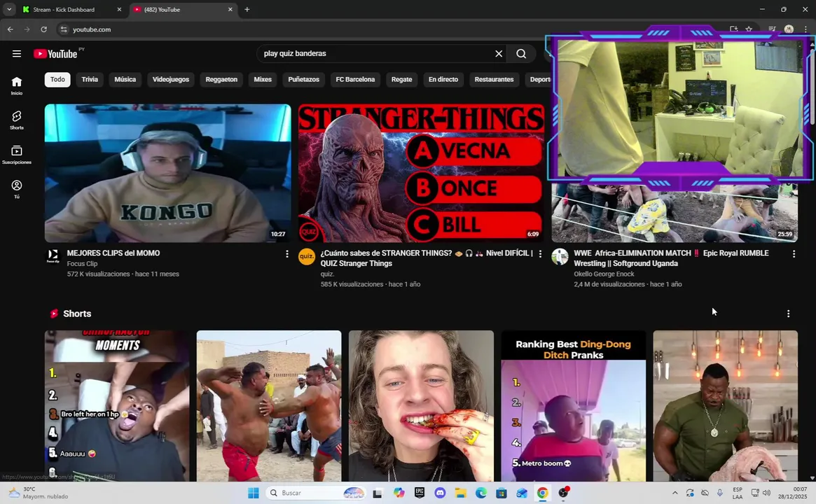
Task: Close the (482) YouTube tab
Action: [230, 9]
